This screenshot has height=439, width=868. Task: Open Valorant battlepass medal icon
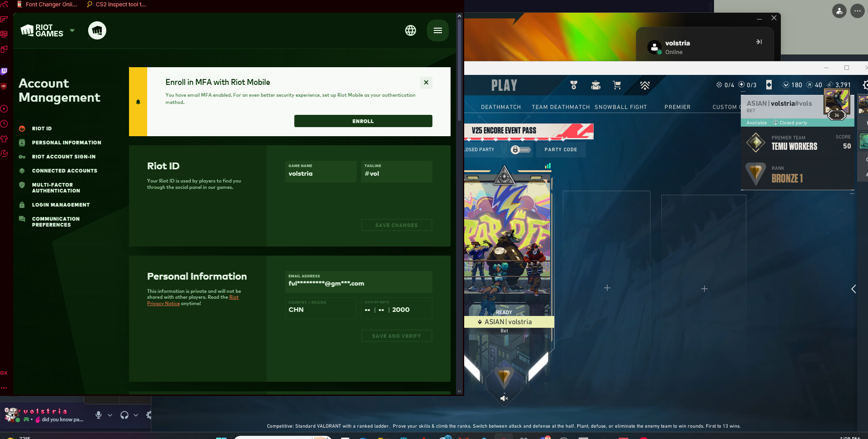574,85
